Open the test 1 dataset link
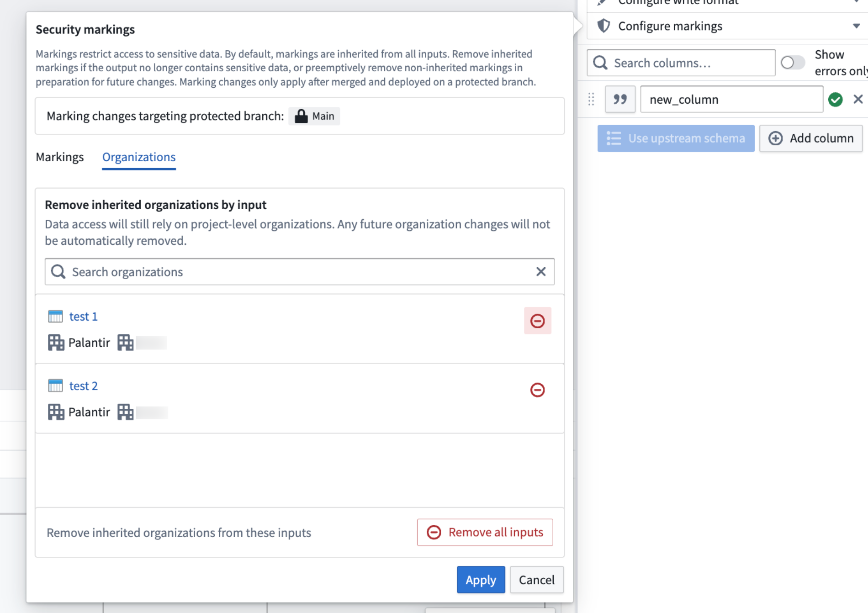 click(x=83, y=317)
